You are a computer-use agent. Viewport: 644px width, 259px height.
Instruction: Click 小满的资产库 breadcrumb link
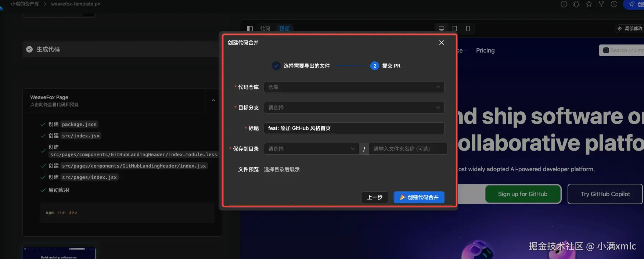point(25,4)
